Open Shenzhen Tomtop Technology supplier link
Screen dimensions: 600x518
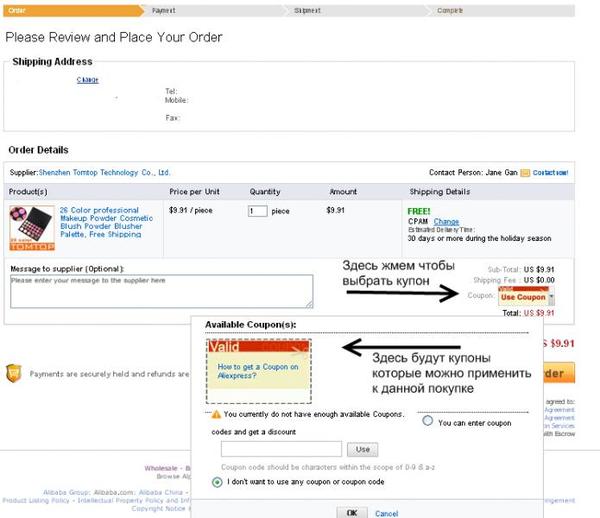coord(104,172)
